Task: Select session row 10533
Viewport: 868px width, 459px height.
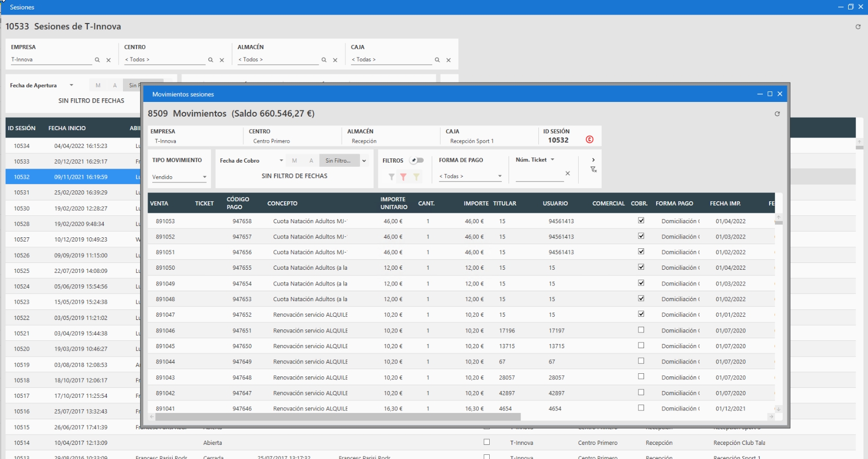Action: pyautogui.click(x=73, y=162)
